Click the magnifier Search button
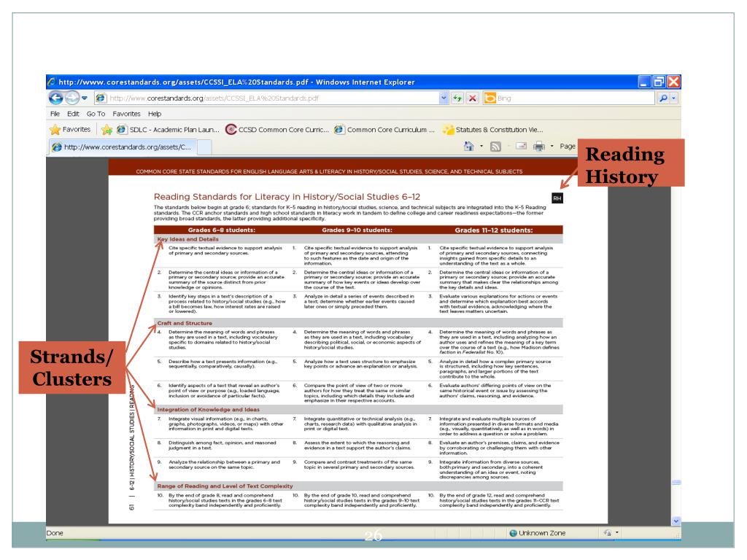The image size is (747, 560). pyautogui.click(x=663, y=98)
